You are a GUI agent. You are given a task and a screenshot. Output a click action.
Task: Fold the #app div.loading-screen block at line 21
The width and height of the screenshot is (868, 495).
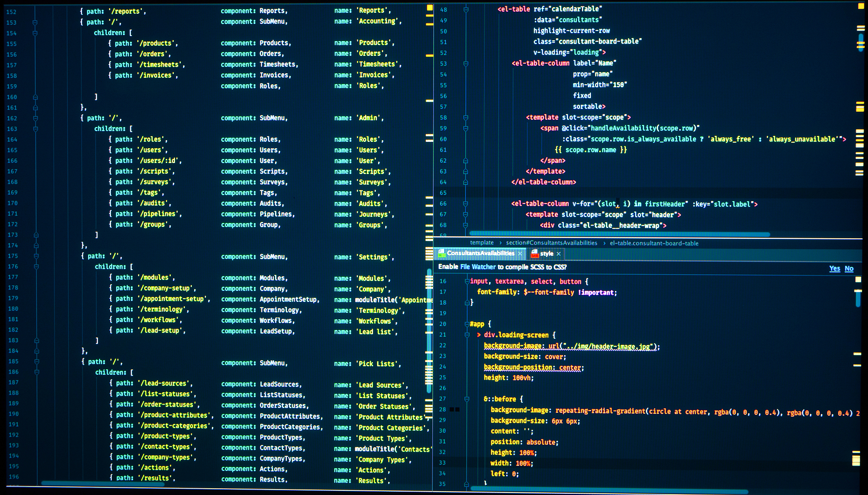click(467, 335)
